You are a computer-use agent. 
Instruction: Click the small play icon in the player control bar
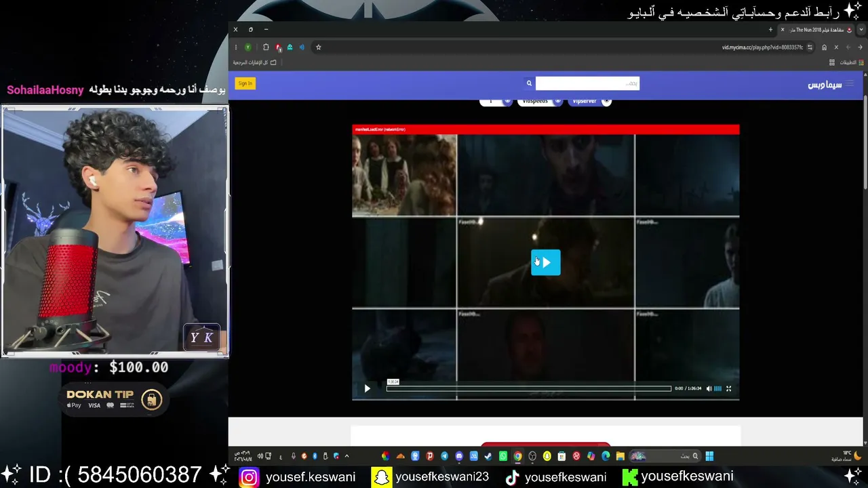click(368, 388)
